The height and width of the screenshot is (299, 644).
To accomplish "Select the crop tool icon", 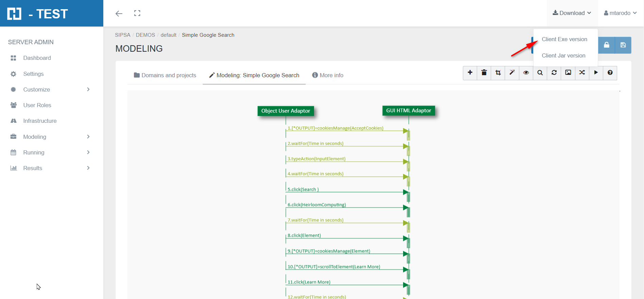I will tap(498, 73).
